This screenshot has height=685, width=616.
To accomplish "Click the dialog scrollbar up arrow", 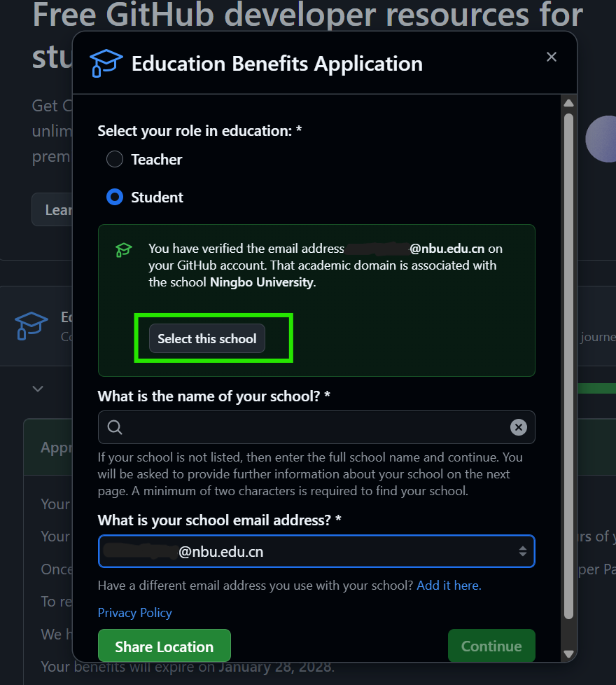I will coord(568,104).
